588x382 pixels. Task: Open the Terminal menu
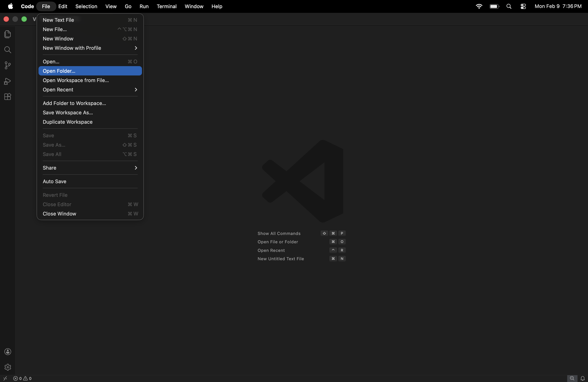click(x=166, y=6)
